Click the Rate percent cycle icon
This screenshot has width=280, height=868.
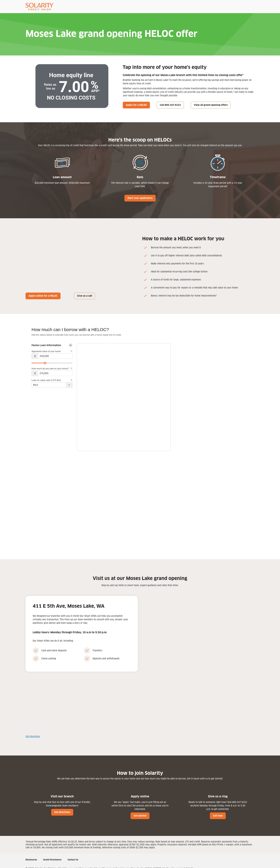pos(140,162)
